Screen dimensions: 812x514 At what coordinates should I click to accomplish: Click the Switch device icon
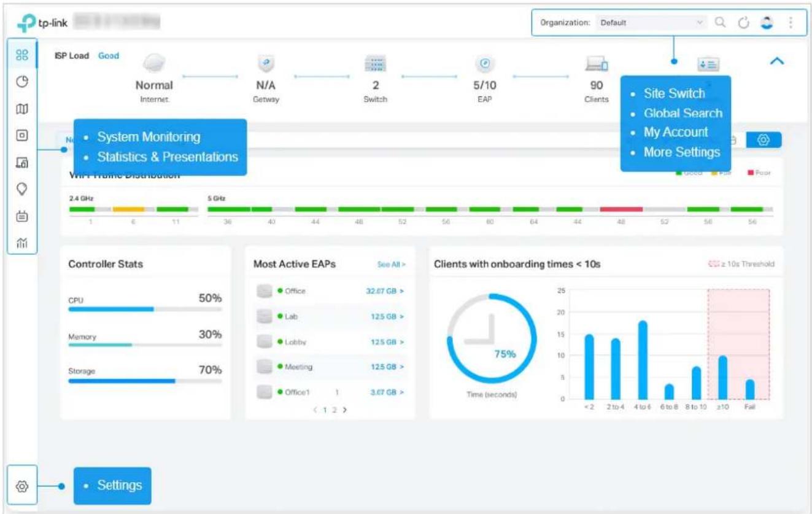click(x=375, y=64)
